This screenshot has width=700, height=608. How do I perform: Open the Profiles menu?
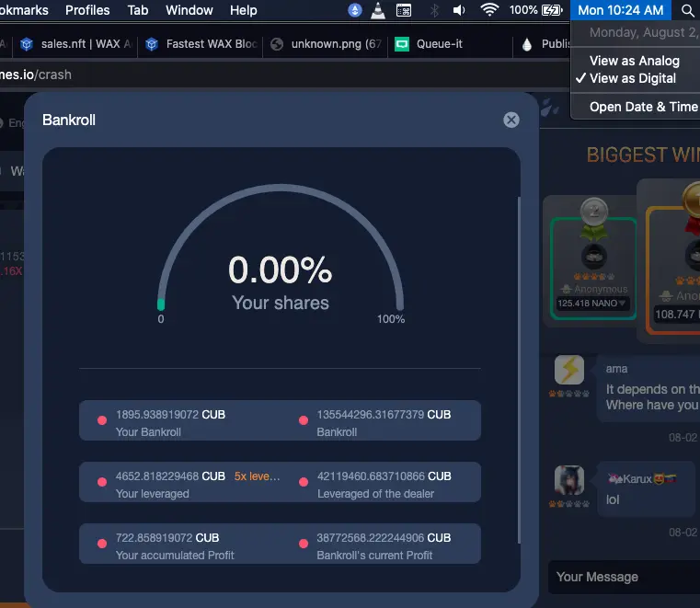pos(87,10)
